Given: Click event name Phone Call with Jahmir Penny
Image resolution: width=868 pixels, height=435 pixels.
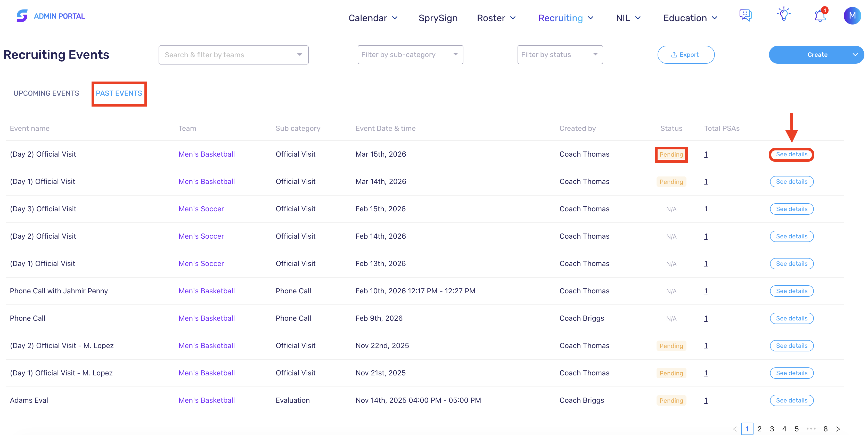Looking at the screenshot, I should [x=59, y=291].
